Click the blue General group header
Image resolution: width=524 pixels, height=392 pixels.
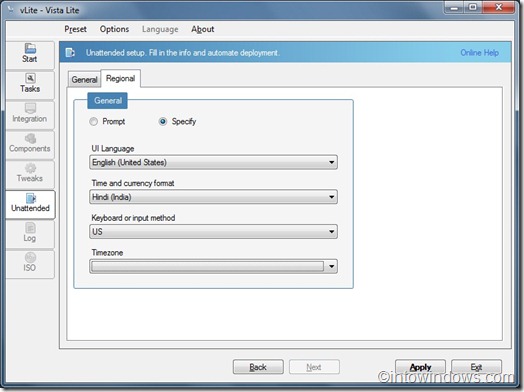108,101
